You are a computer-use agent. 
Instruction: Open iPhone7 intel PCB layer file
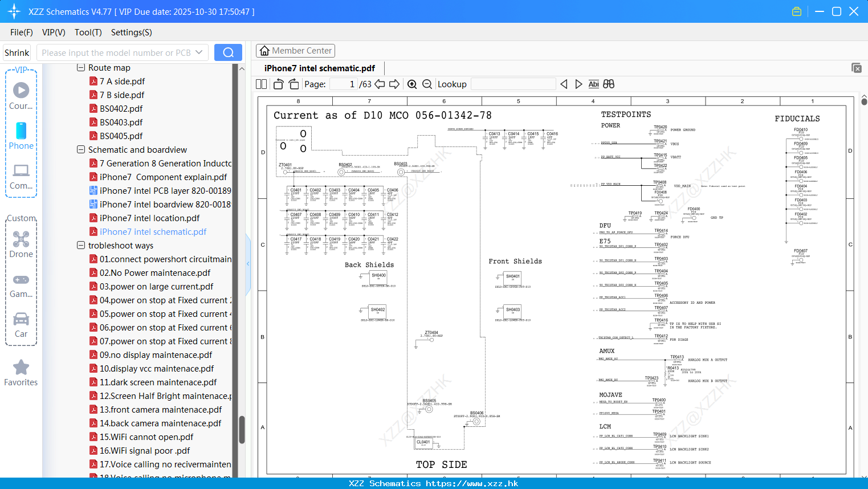160,191
